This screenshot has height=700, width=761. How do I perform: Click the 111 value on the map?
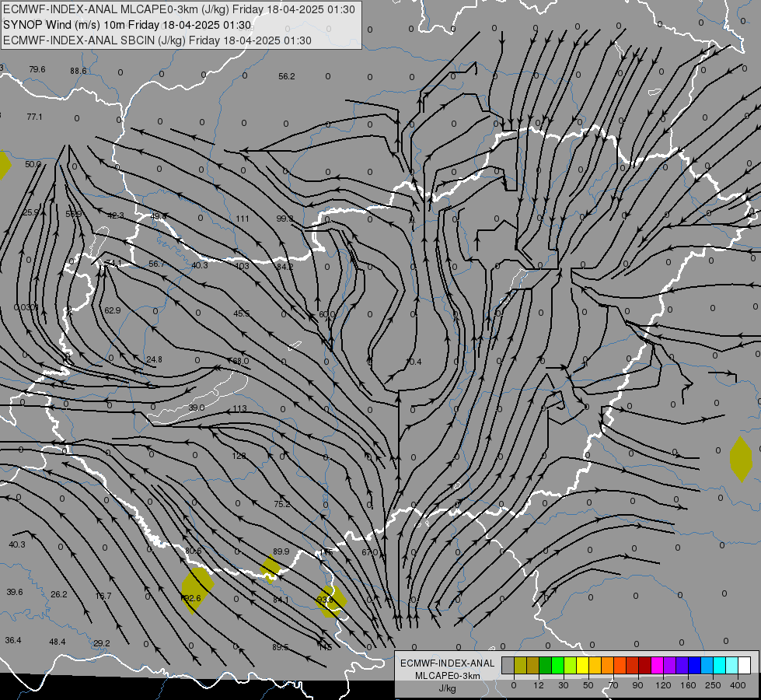click(x=243, y=219)
